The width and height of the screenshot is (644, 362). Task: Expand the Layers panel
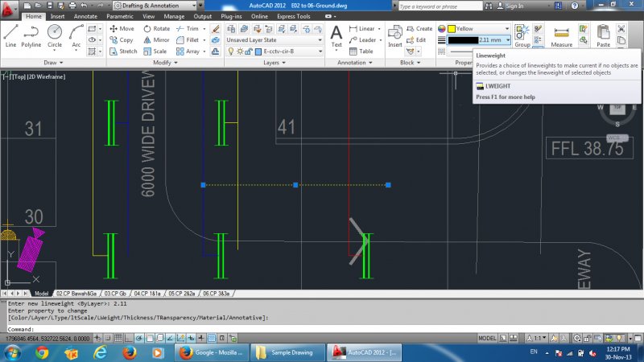click(275, 63)
